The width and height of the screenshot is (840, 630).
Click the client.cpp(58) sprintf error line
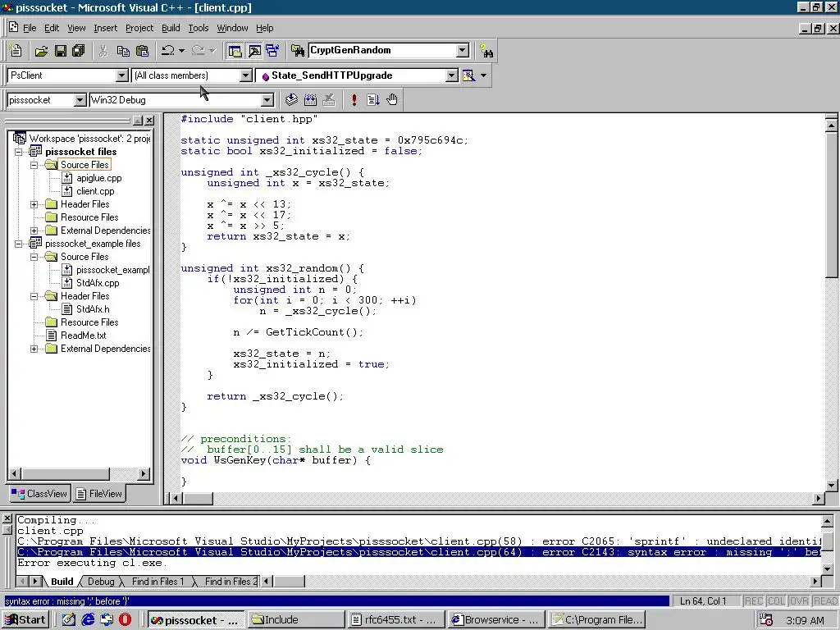(418, 541)
